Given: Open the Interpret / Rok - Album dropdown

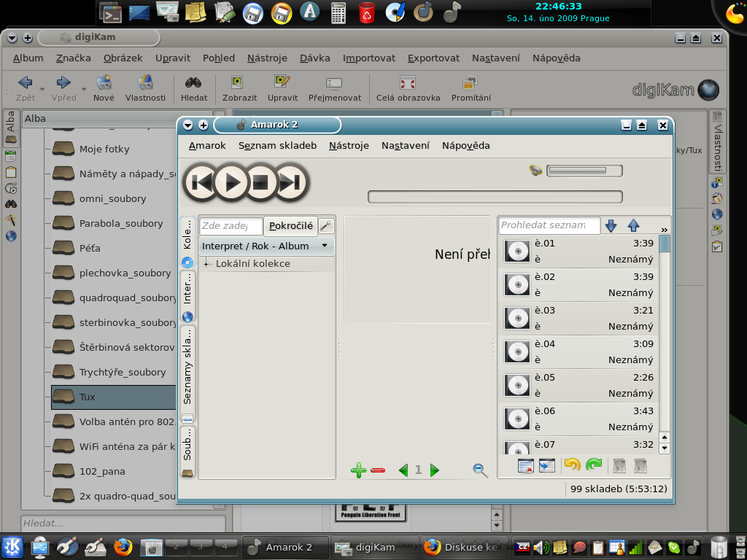Looking at the screenshot, I should (266, 246).
